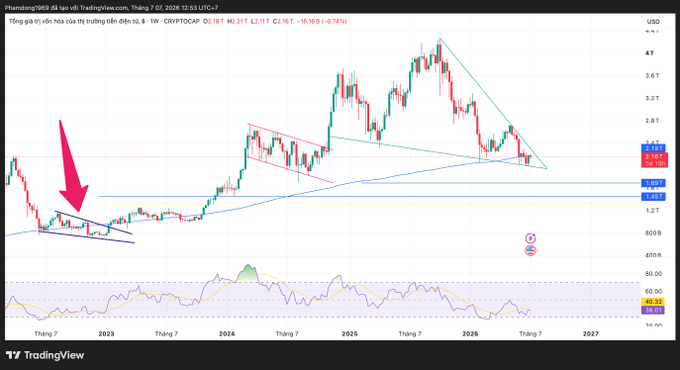Click the low value L2.11T
Image resolution: width=680 pixels, height=370 pixels.
[x=259, y=21]
